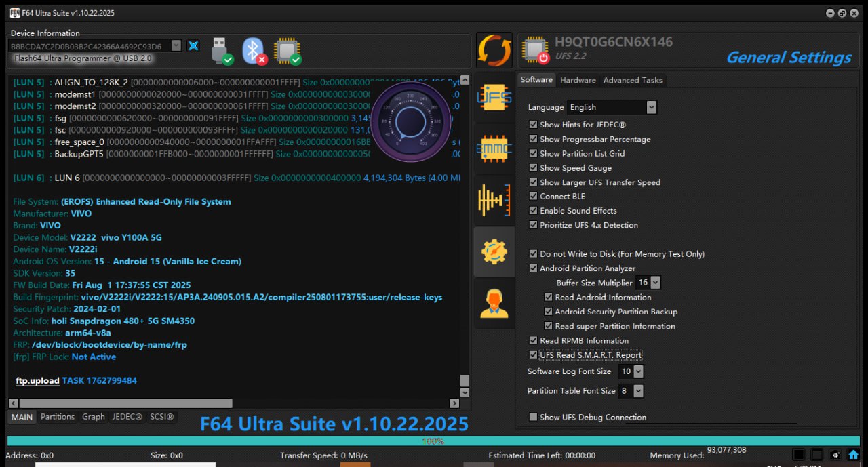
Task: Click the FRP Lock: Not Active line
Action: pos(64,357)
